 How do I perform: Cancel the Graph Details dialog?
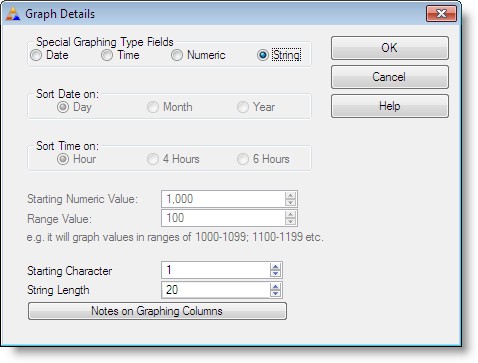390,77
